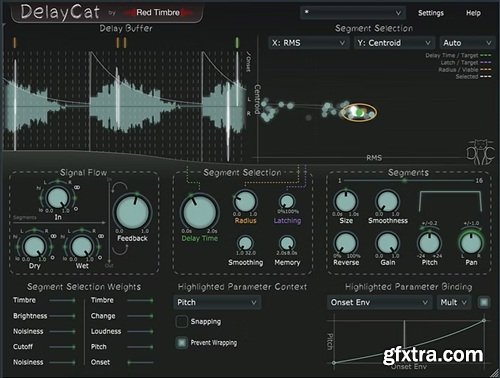The image size is (500, 378).
Task: Adjust the Change weight slider
Action: coord(140,316)
